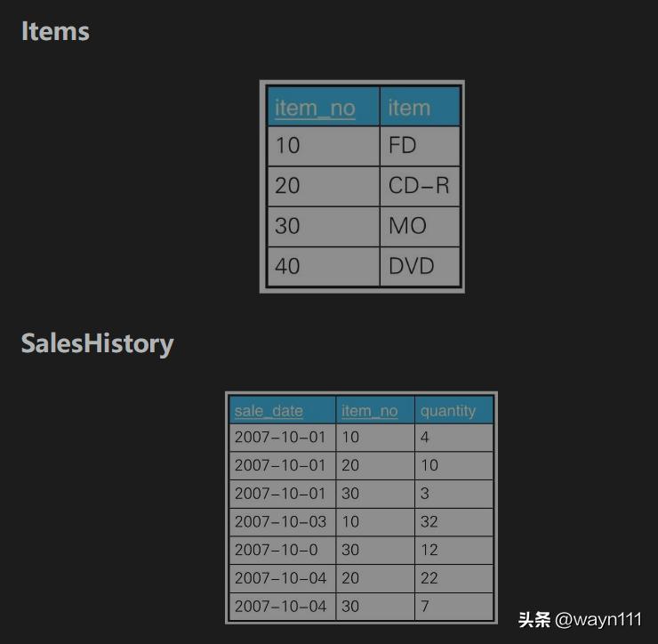Click the item_no header in SalesHistory table

tap(370, 411)
